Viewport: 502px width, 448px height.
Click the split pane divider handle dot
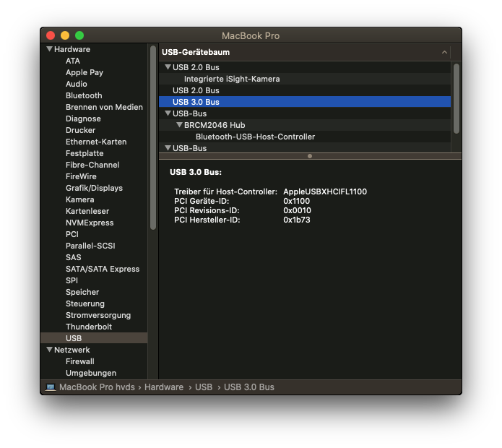tap(310, 156)
